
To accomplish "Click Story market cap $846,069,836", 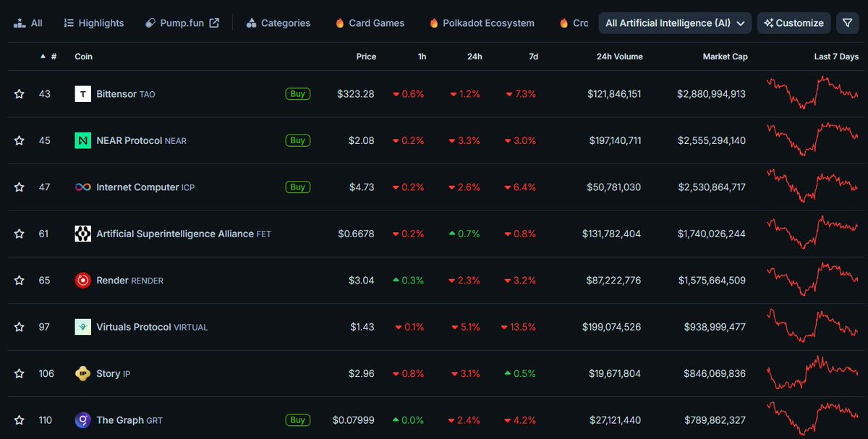I will pos(715,373).
